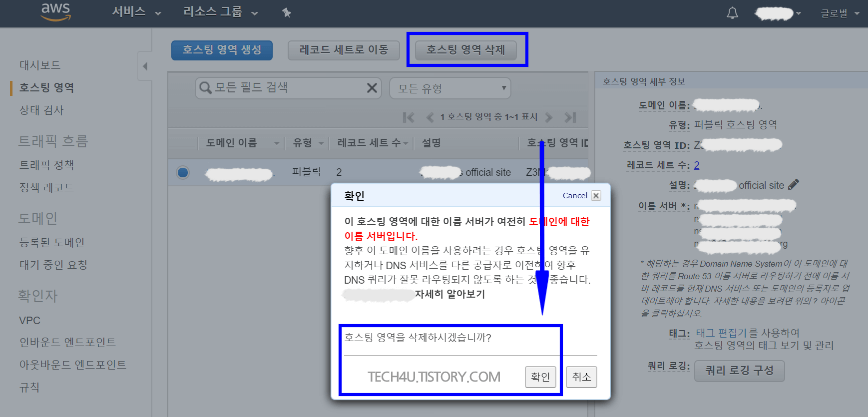This screenshot has height=417, width=868.
Task: Edit the description with pencil icon
Action: coord(794,184)
